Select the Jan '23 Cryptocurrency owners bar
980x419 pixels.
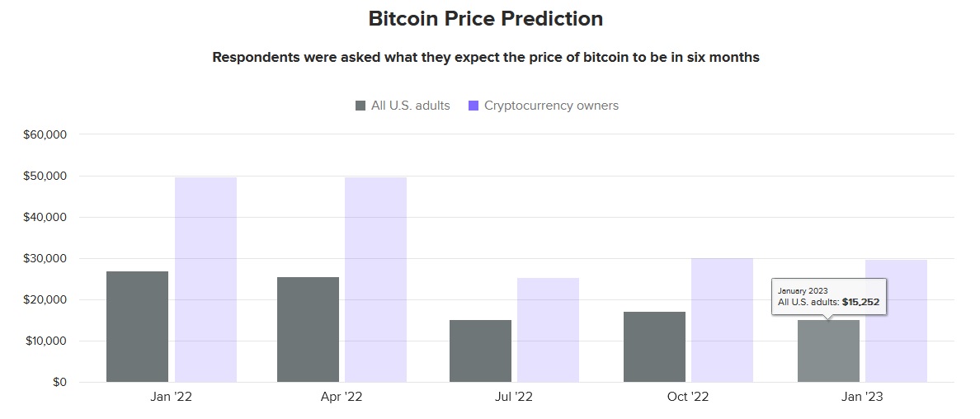click(896, 321)
